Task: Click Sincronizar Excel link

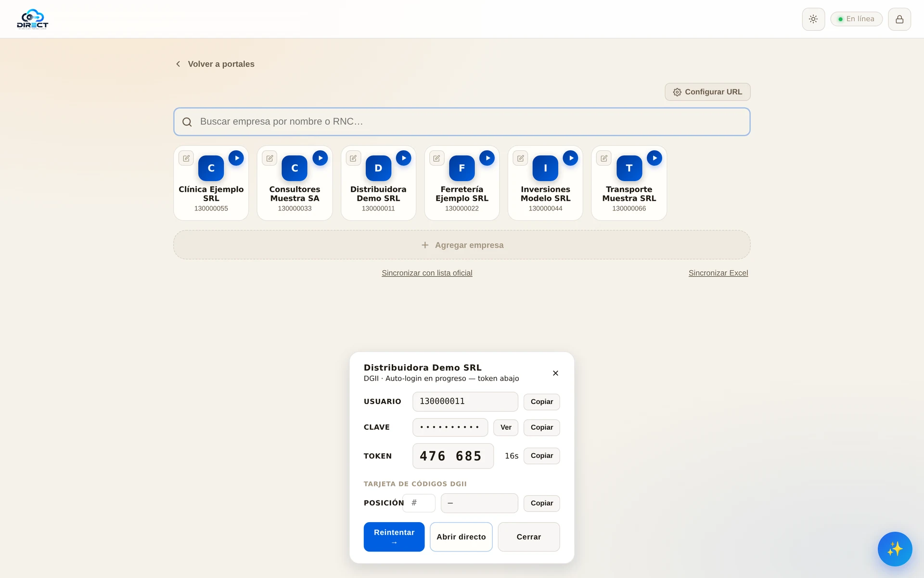Action: 718,273
